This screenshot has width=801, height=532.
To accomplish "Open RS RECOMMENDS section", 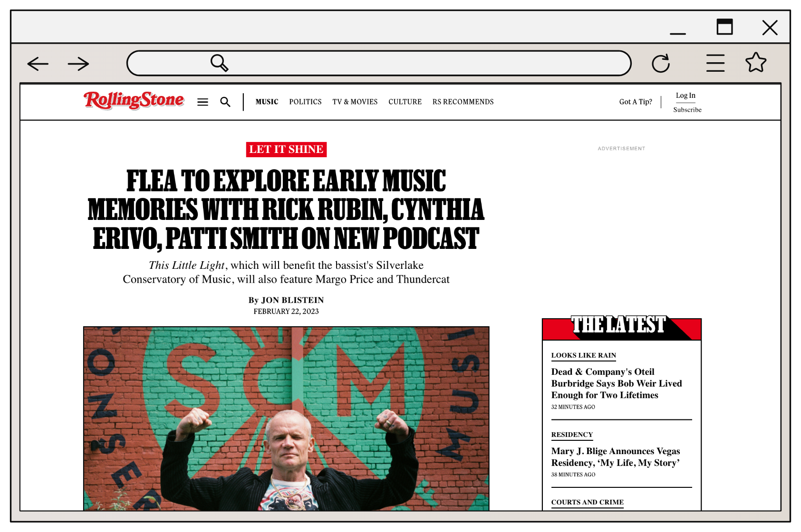I will click(x=463, y=102).
